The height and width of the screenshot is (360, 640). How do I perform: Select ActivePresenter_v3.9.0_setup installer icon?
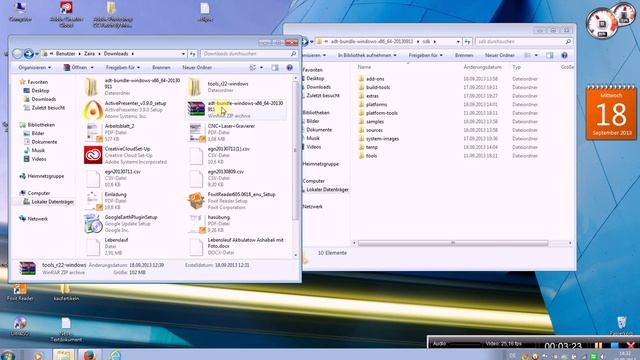click(93, 109)
